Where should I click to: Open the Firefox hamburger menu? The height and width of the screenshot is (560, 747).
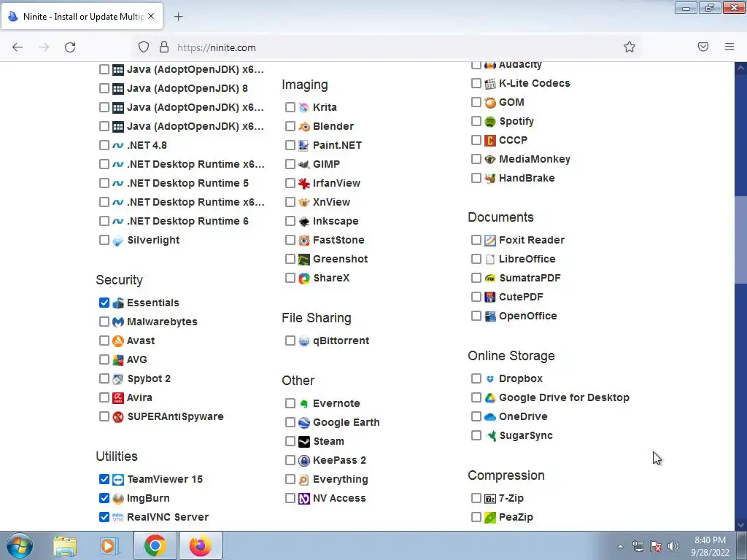[729, 47]
